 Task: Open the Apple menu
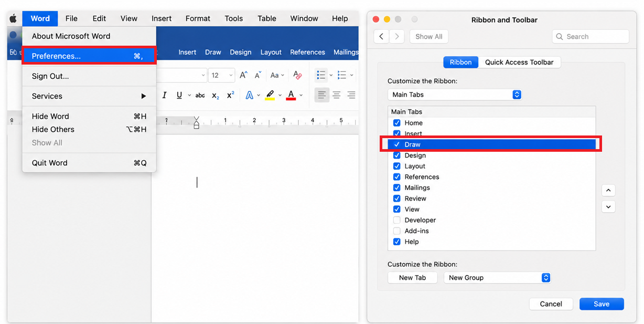point(13,18)
